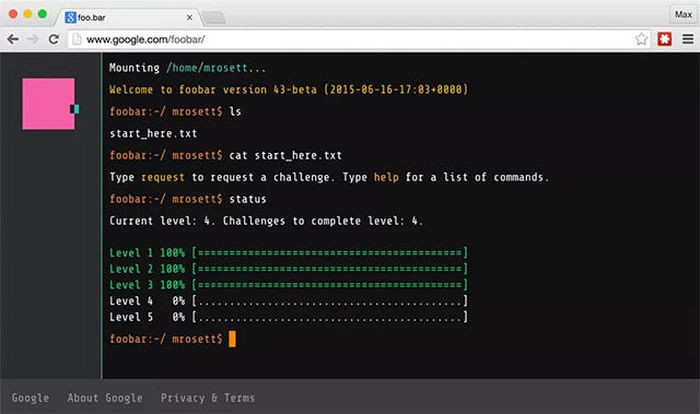
Task: Bookmark this page with the star icon
Action: click(x=641, y=39)
